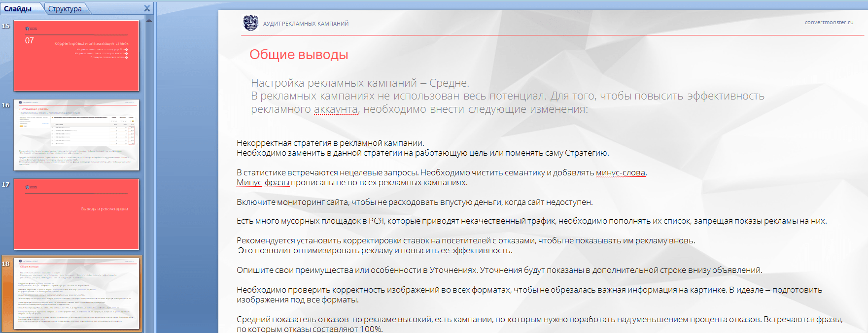
Task: Open slide 15 thumbnail
Action: tap(76, 56)
